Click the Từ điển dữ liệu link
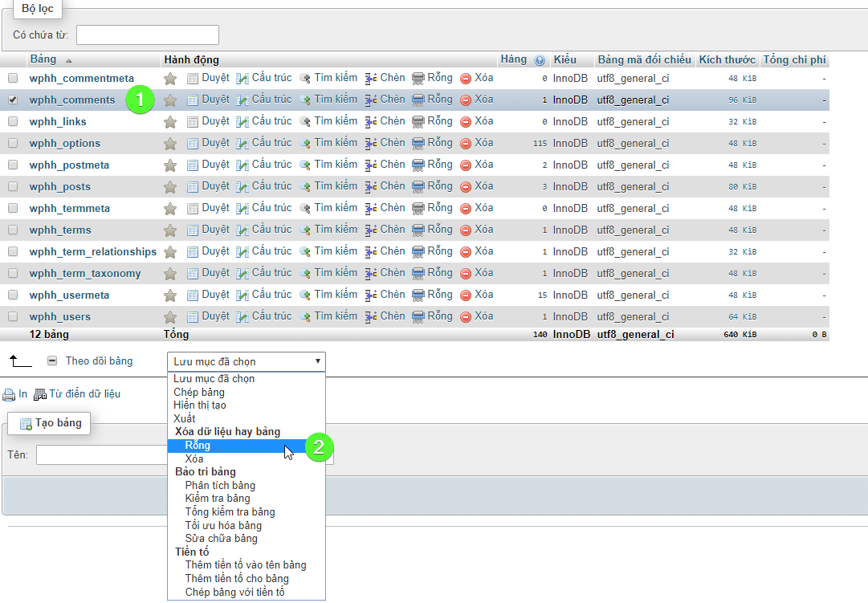The image size is (868, 603). 84,394
